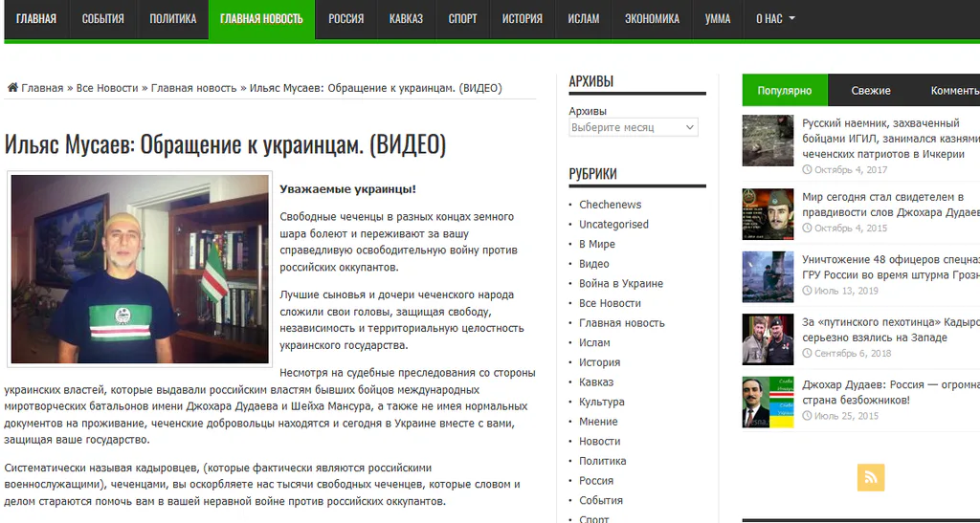Image resolution: width=980 pixels, height=523 pixels.
Task: Open Kadyrov article thumbnail image
Action: click(x=768, y=338)
